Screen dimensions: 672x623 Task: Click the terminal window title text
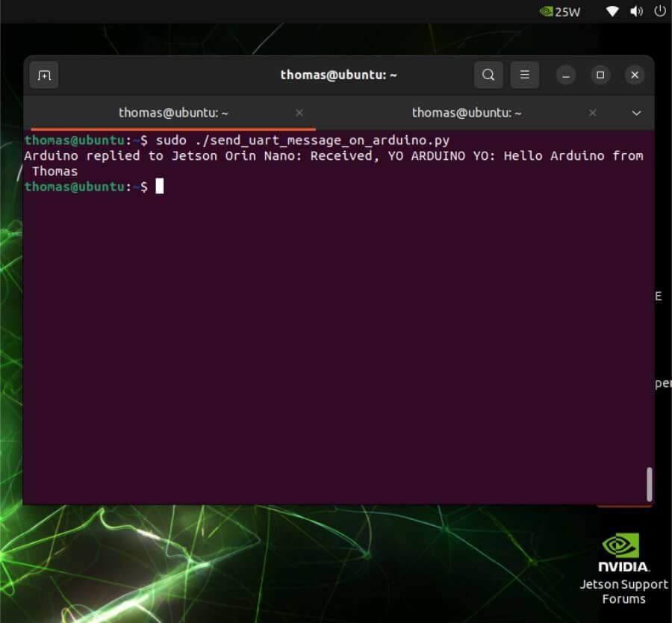[x=338, y=75]
